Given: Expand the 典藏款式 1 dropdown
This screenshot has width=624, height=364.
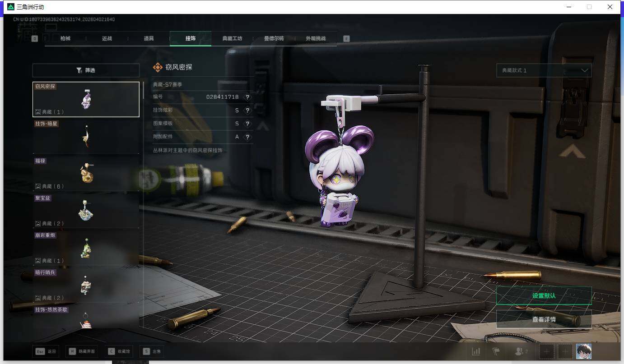Looking at the screenshot, I should coord(544,70).
